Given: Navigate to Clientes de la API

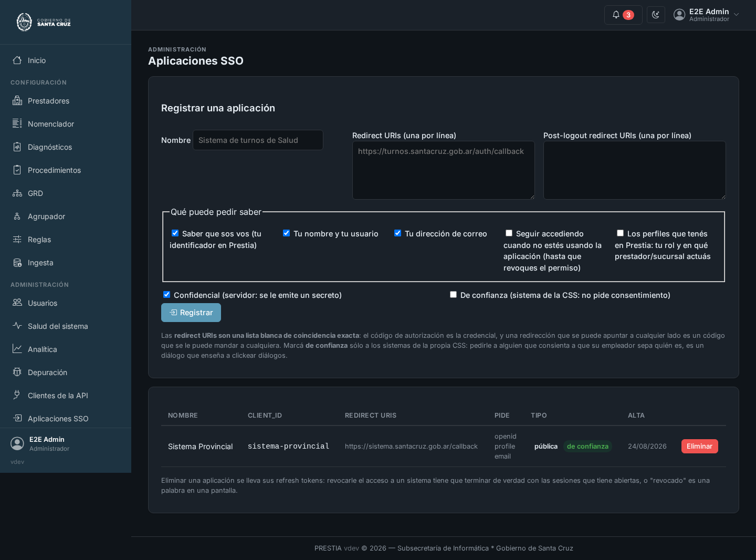Looking at the screenshot, I should [66, 395].
